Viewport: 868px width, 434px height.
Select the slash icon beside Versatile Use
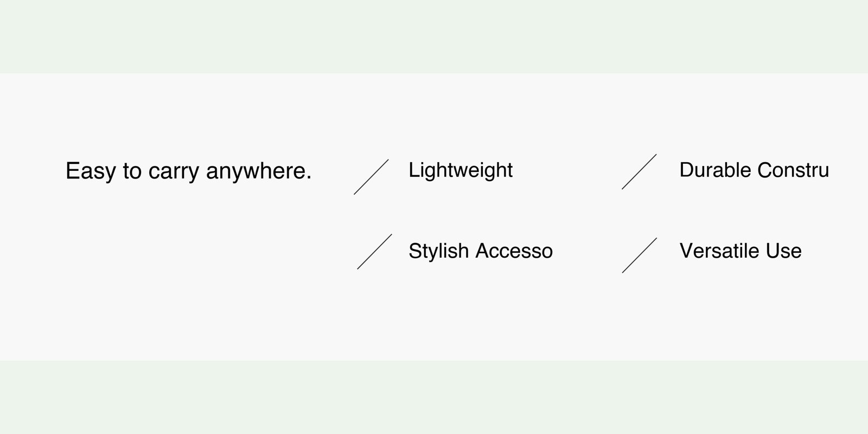click(640, 255)
